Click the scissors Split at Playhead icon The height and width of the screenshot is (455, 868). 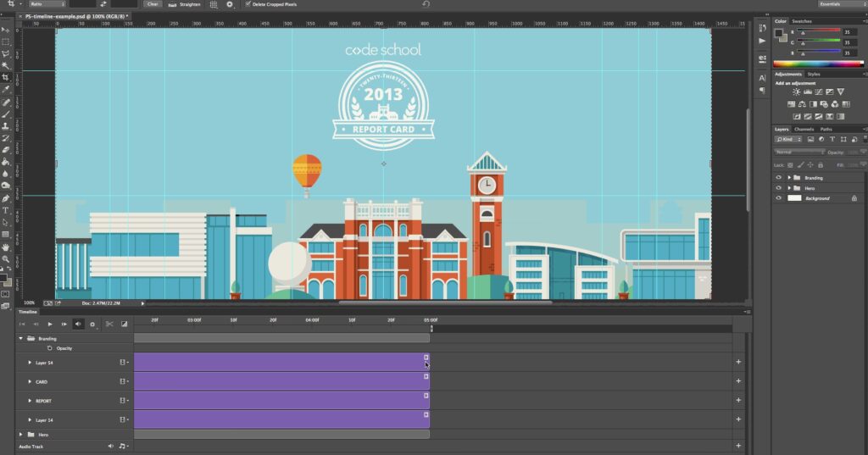point(109,324)
